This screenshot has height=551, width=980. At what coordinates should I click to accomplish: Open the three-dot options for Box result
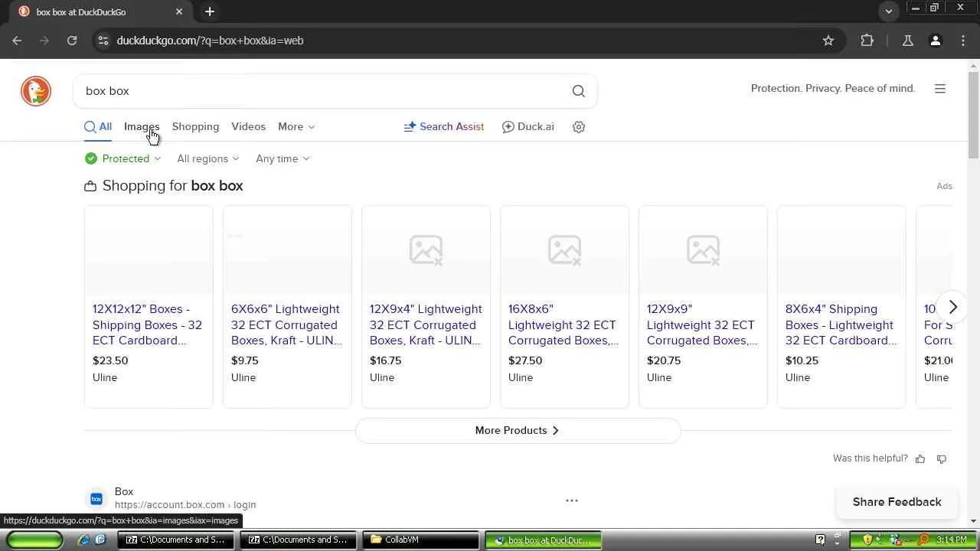tap(572, 500)
